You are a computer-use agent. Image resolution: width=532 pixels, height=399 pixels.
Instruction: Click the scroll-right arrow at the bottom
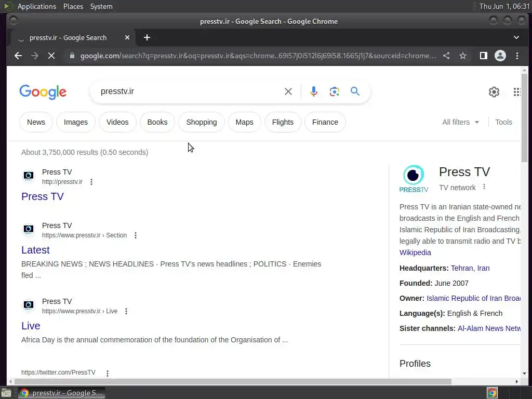517,381
